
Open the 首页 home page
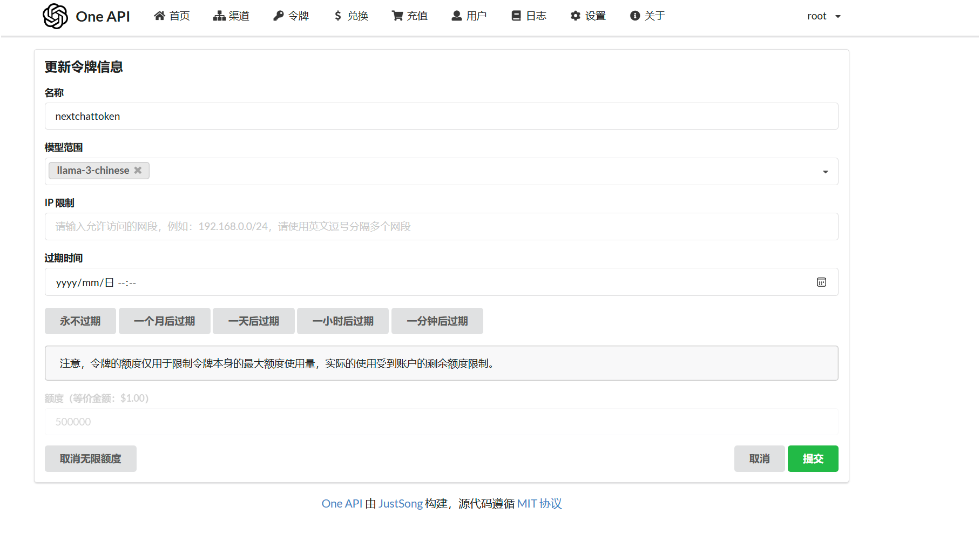pyautogui.click(x=172, y=16)
